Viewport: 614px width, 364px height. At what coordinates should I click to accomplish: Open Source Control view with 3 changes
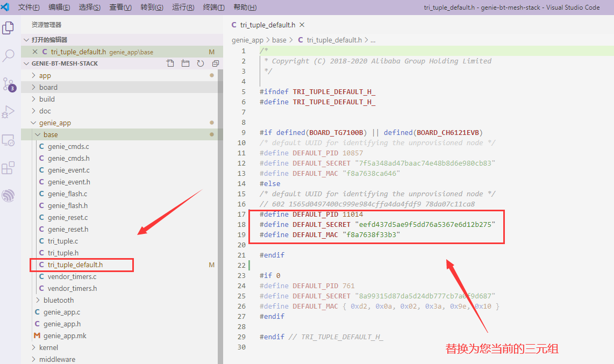point(9,84)
